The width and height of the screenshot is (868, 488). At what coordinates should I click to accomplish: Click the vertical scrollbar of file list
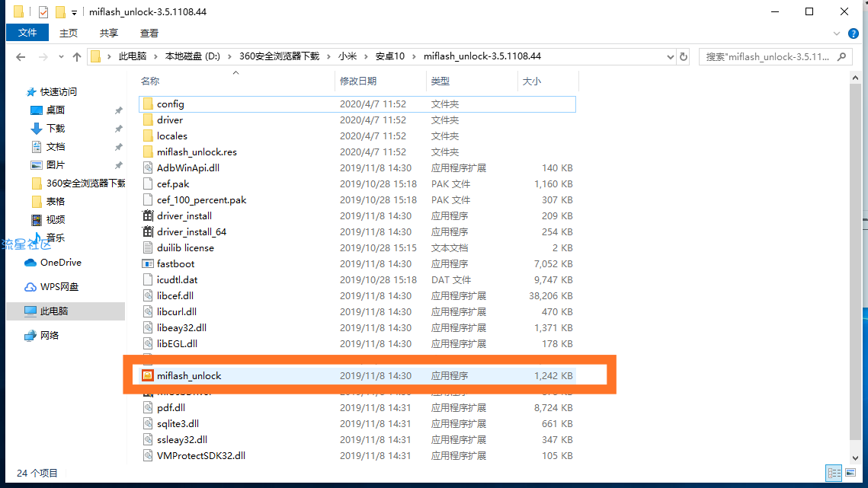coord(855,262)
